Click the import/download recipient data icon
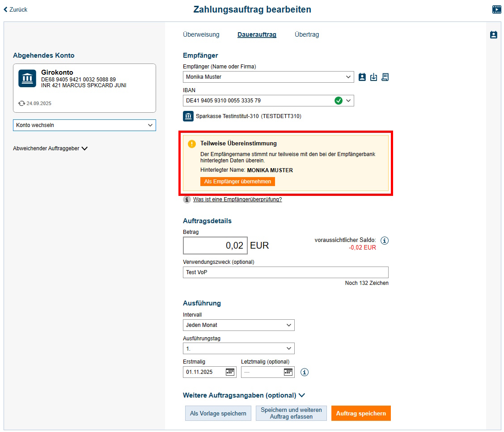 pos(373,77)
